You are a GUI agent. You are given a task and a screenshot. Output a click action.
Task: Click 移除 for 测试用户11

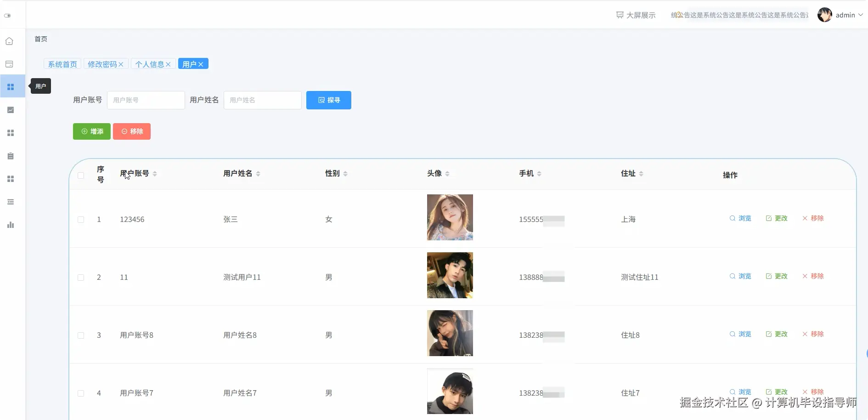coord(813,276)
